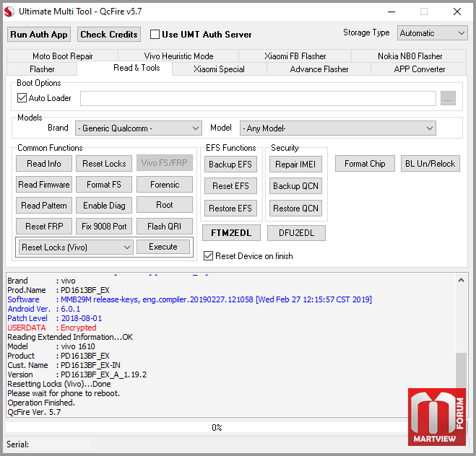Go to the Nokia NB0 Flasher tab
Image resolution: width=476 pixels, height=456 pixels.
tap(410, 56)
